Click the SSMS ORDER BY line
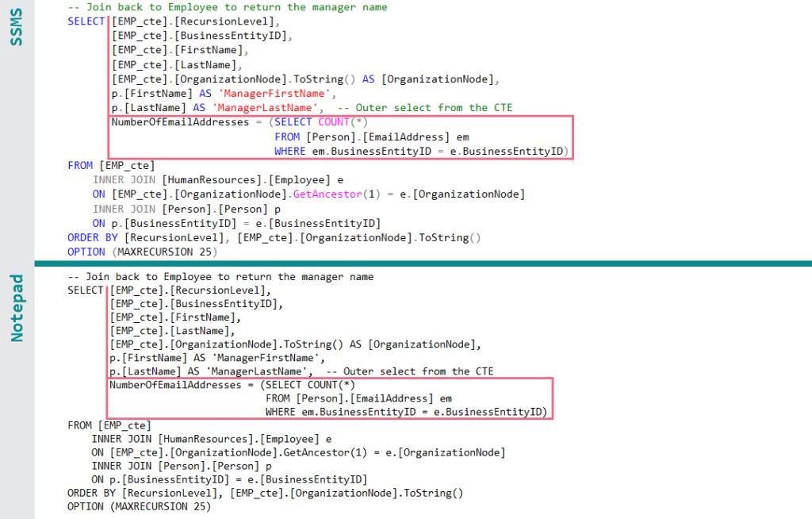The width and height of the screenshot is (812, 519). (x=274, y=238)
